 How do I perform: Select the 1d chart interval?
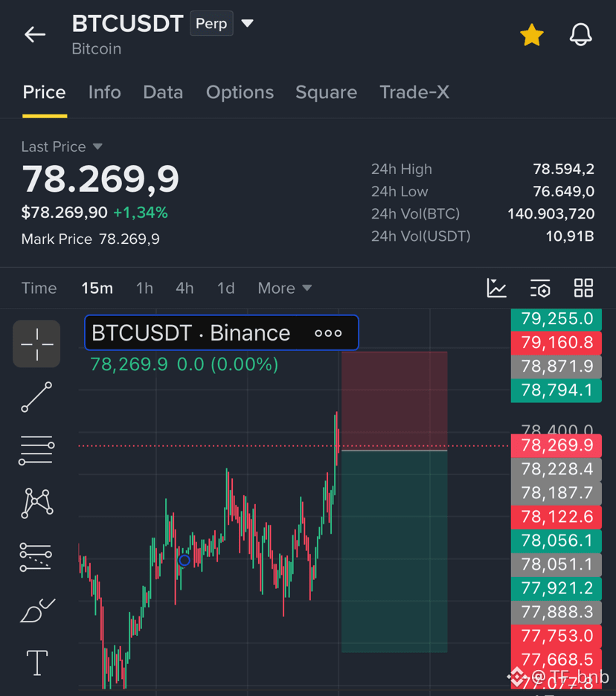click(225, 288)
